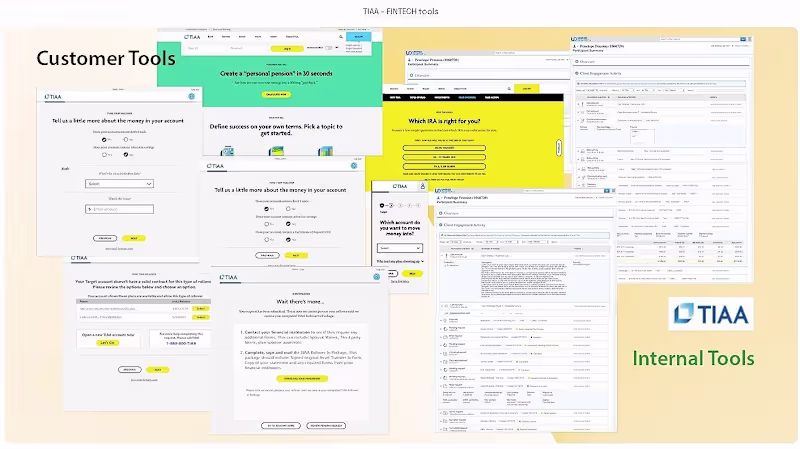
Task: Click first Select button in Target account table
Action: click(x=201, y=309)
